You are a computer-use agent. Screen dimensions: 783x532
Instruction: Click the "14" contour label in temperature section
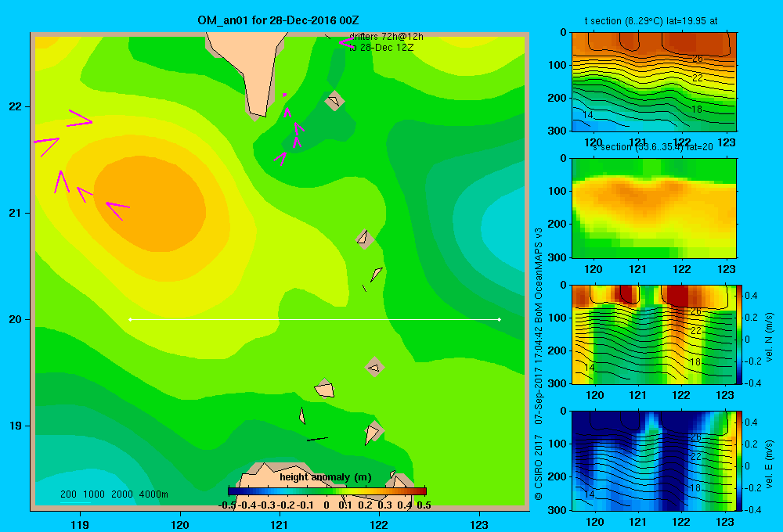(x=588, y=115)
